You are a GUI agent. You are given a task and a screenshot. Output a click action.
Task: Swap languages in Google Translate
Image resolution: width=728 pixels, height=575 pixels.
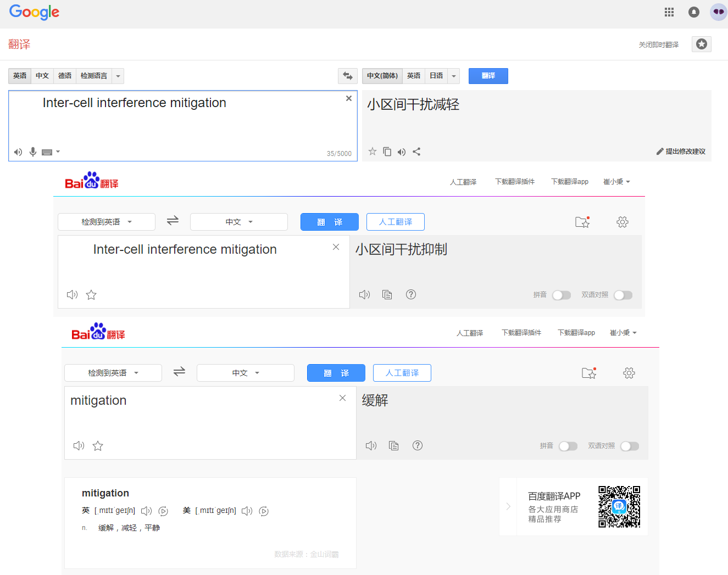tap(347, 76)
